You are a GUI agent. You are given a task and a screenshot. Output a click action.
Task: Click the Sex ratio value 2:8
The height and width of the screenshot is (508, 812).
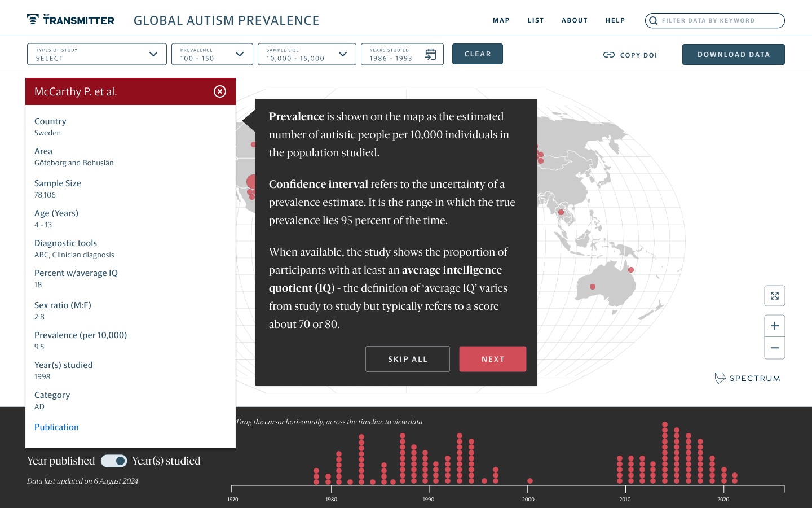(39, 317)
